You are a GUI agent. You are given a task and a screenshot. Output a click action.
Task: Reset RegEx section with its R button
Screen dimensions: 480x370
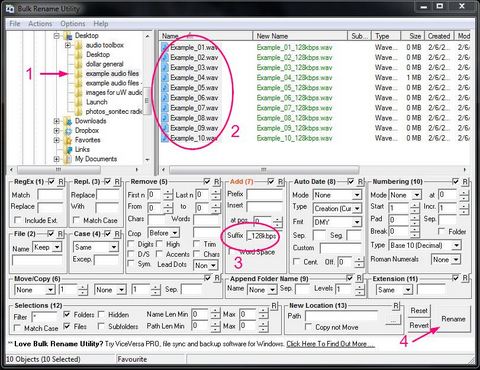[61, 182]
